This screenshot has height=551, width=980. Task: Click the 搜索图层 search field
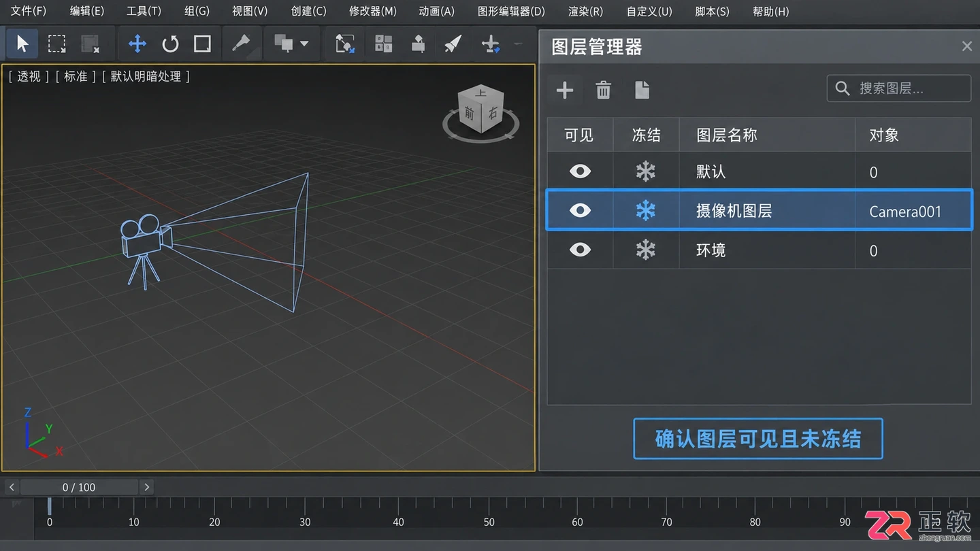pyautogui.click(x=899, y=88)
